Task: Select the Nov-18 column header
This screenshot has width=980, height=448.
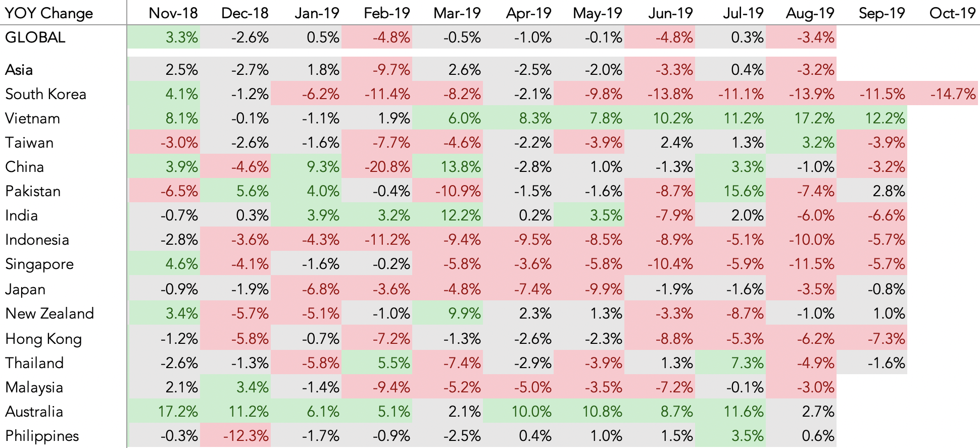Action: (173, 13)
